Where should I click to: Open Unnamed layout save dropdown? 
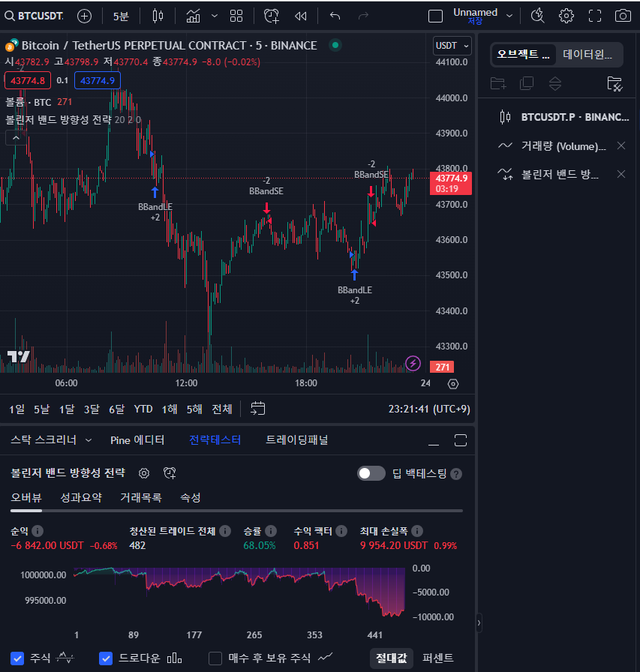509,16
